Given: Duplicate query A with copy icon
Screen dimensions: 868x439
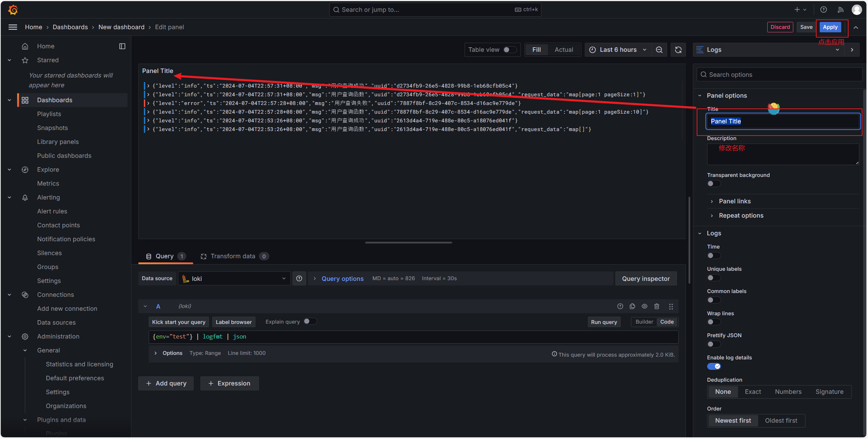Looking at the screenshot, I should (632, 306).
